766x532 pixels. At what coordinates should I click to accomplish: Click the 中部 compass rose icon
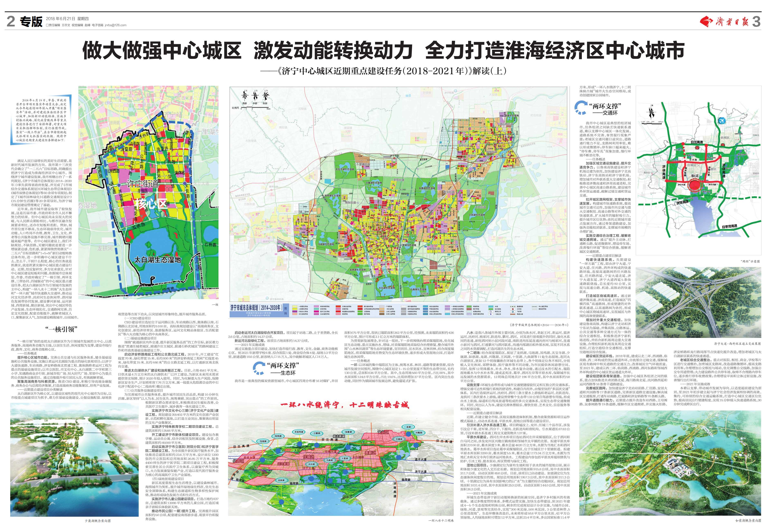pyautogui.click(x=255, y=96)
